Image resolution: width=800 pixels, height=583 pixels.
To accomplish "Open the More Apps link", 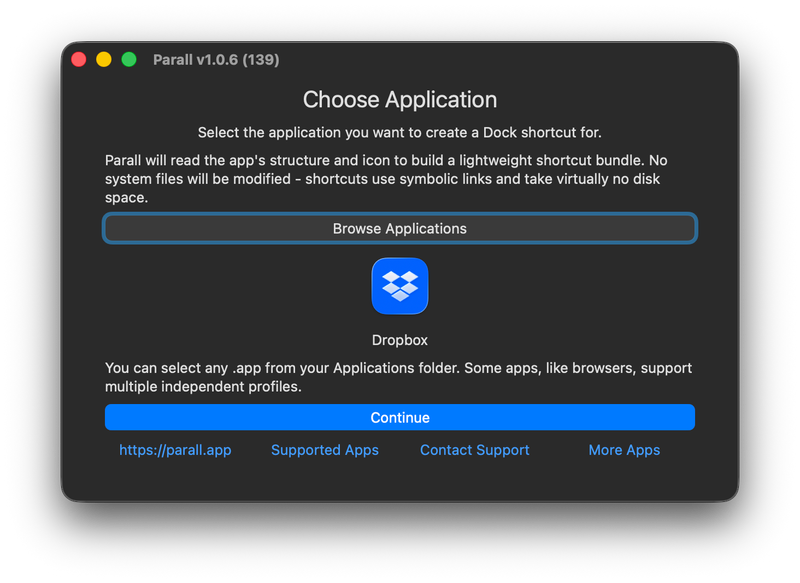I will pyautogui.click(x=624, y=450).
